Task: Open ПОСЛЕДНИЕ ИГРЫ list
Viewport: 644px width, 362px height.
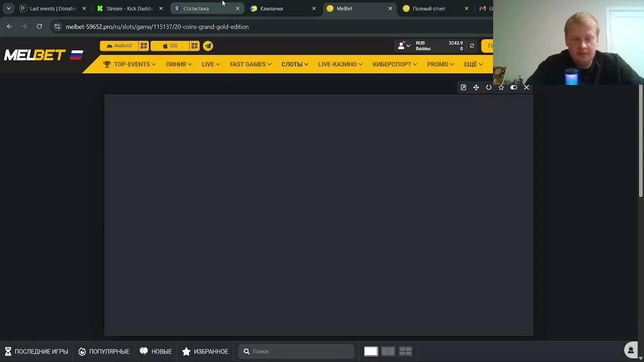Action: 36,351
